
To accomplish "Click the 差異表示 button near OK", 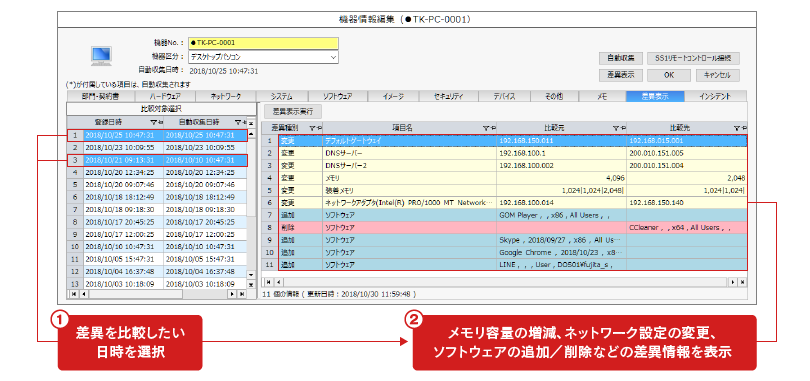I will (x=620, y=75).
